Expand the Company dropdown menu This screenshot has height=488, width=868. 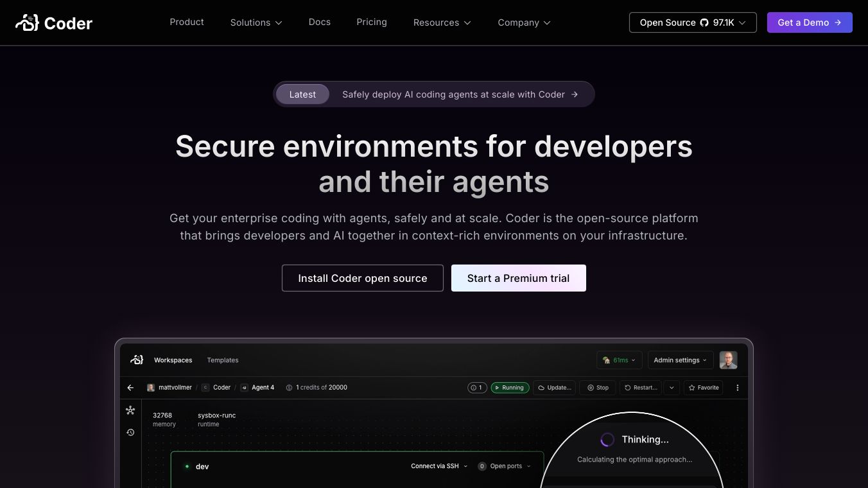point(524,22)
